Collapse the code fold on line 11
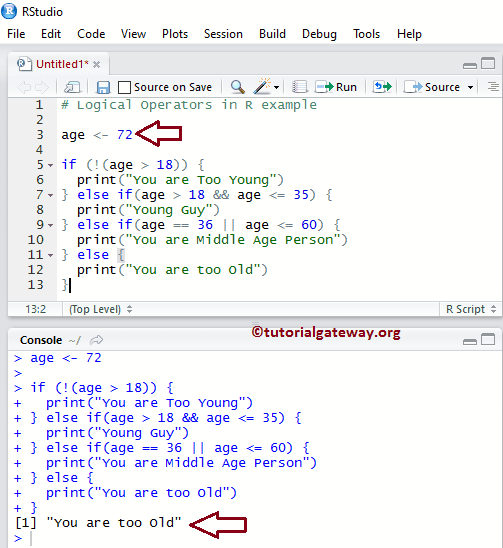This screenshot has width=503, height=548. coord(51,255)
